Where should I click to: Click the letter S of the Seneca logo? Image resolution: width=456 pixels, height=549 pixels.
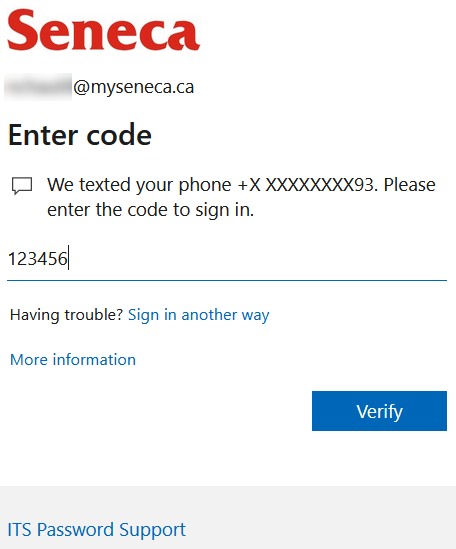point(22,29)
